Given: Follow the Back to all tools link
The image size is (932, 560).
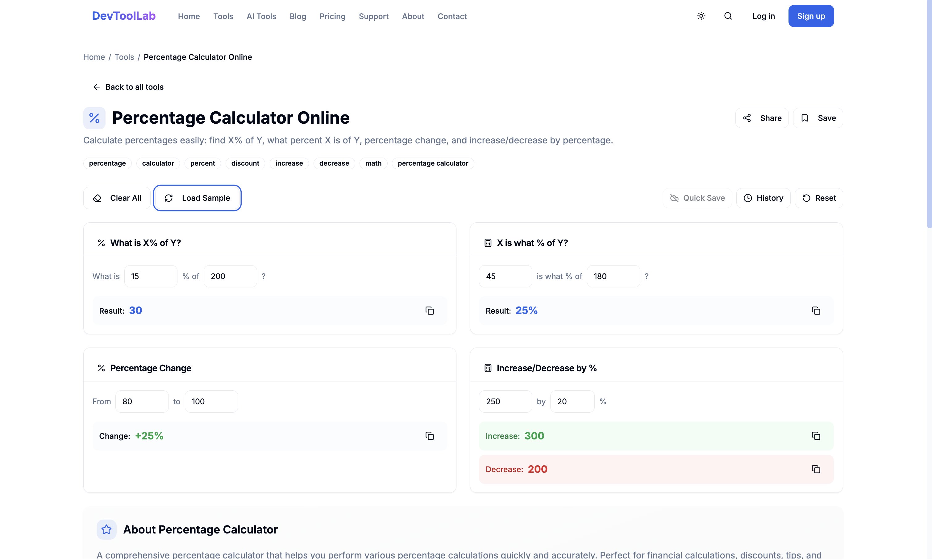Looking at the screenshot, I should click(x=128, y=87).
